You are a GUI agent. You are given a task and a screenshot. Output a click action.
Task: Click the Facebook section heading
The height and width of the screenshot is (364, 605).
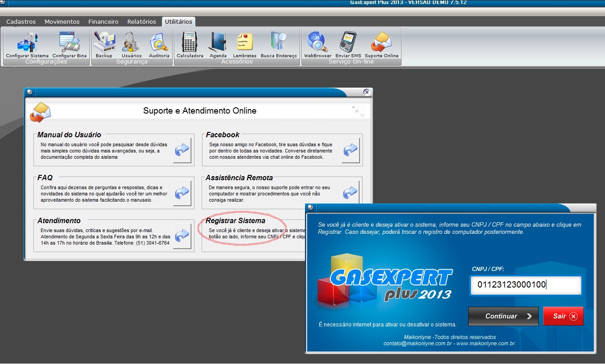coord(223,135)
